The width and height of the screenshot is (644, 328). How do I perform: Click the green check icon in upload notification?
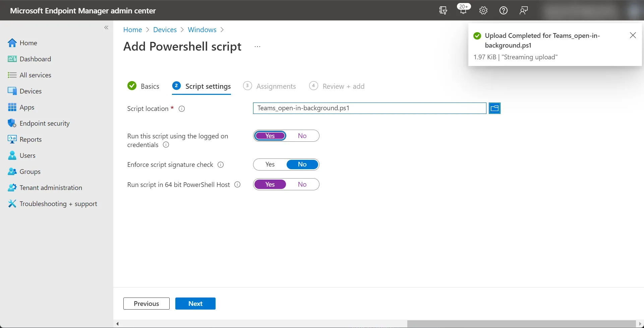(x=477, y=36)
